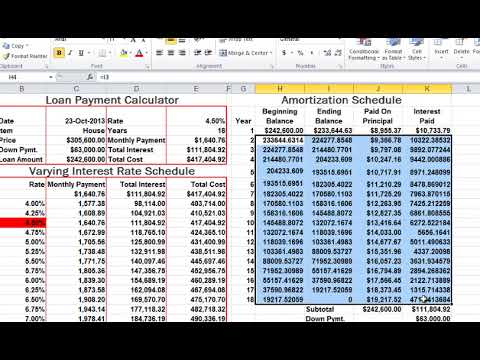Select the $417,404.92 Total Cost cell in Loan Payment Calculator
480x360 pixels.
click(197, 160)
